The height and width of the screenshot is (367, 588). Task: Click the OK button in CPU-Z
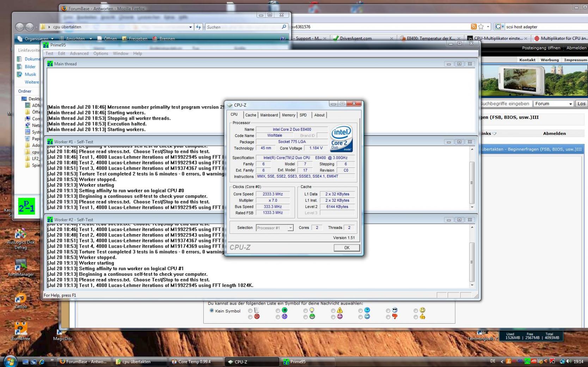click(347, 248)
